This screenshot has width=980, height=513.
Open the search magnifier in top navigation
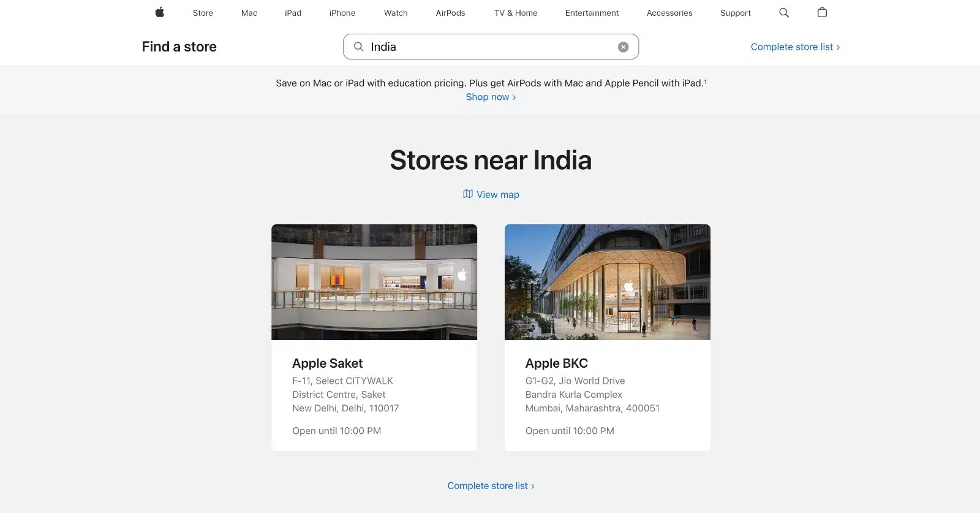tap(784, 12)
